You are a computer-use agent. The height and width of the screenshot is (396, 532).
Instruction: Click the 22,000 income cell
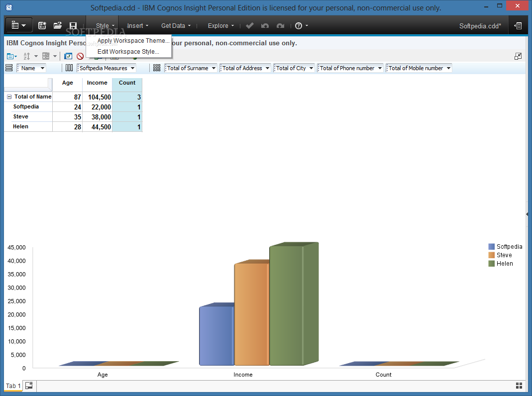98,107
